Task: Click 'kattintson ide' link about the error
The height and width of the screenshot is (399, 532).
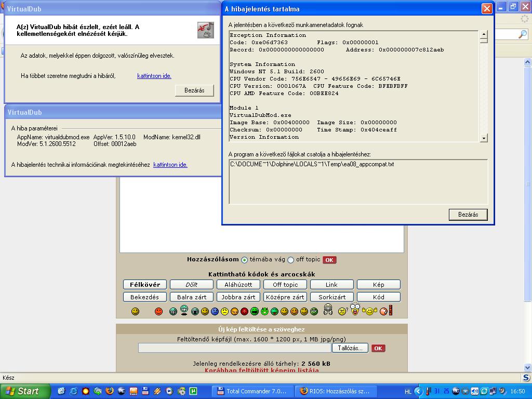Action: [x=154, y=76]
